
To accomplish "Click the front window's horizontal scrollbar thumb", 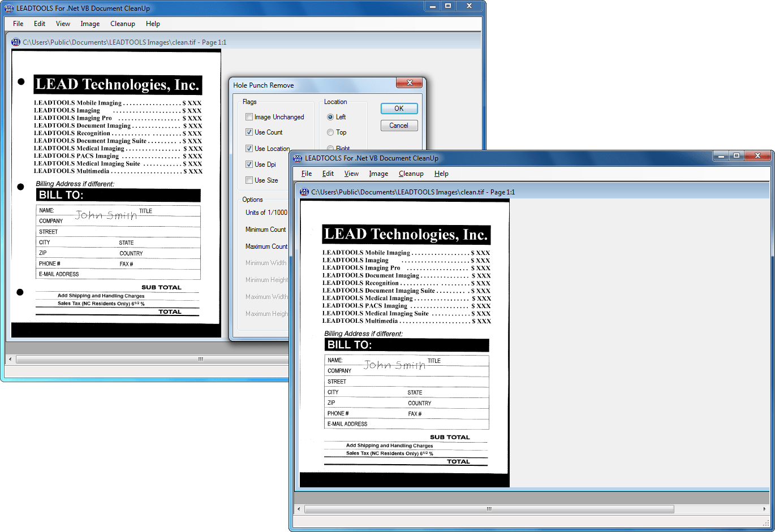I will point(489,509).
